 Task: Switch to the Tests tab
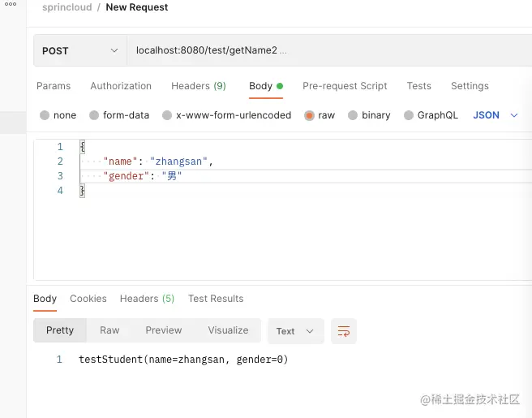419,86
